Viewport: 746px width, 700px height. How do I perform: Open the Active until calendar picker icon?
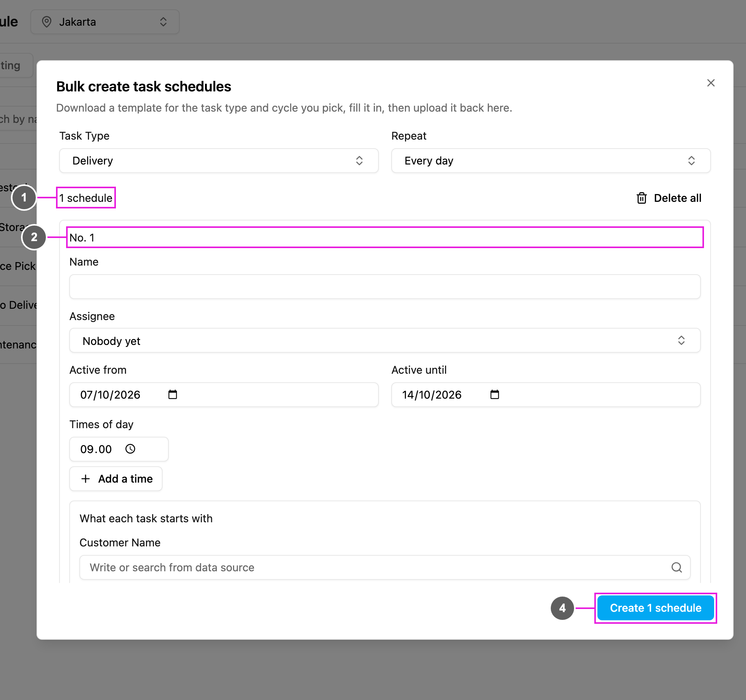(495, 395)
